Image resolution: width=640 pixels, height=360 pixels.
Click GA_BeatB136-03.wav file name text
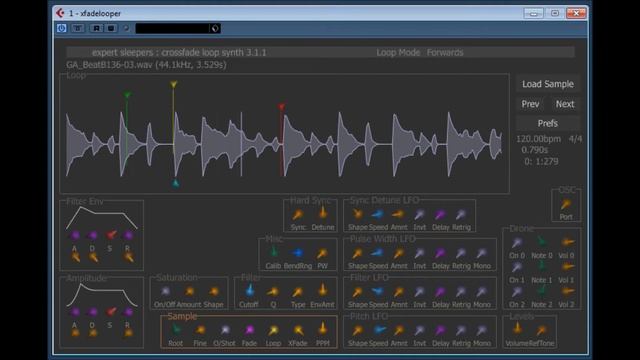coord(109,64)
